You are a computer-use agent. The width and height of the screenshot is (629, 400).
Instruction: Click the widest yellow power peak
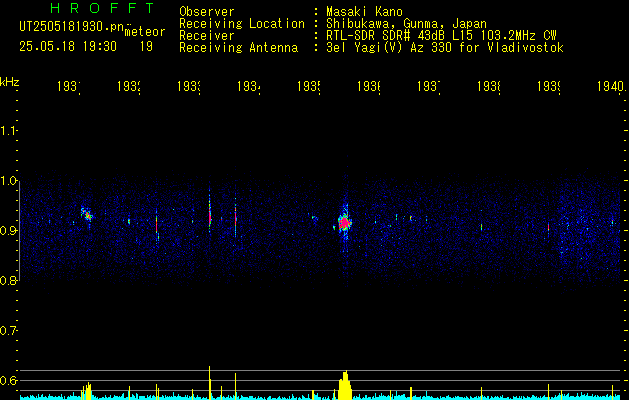pyautogui.click(x=345, y=385)
